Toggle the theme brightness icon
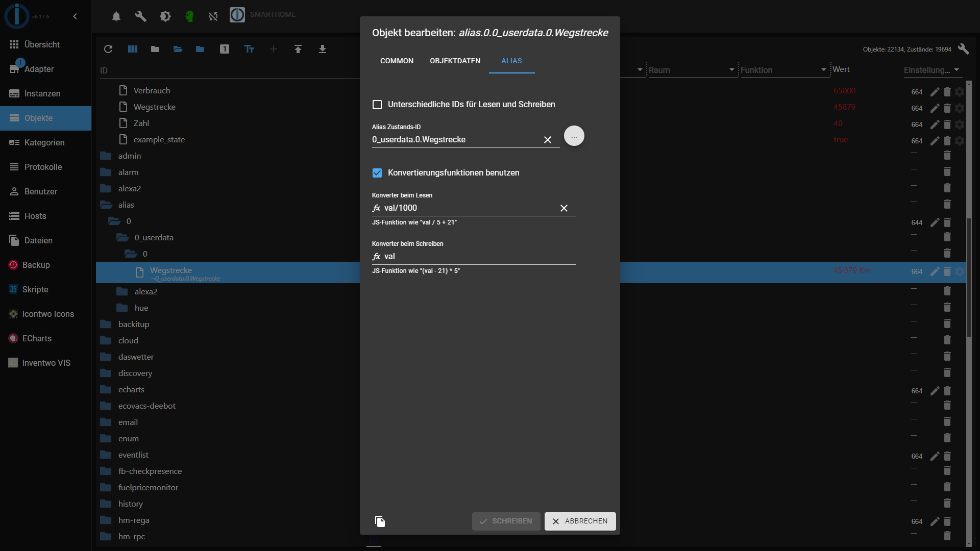This screenshot has height=551, width=980. pos(165,16)
